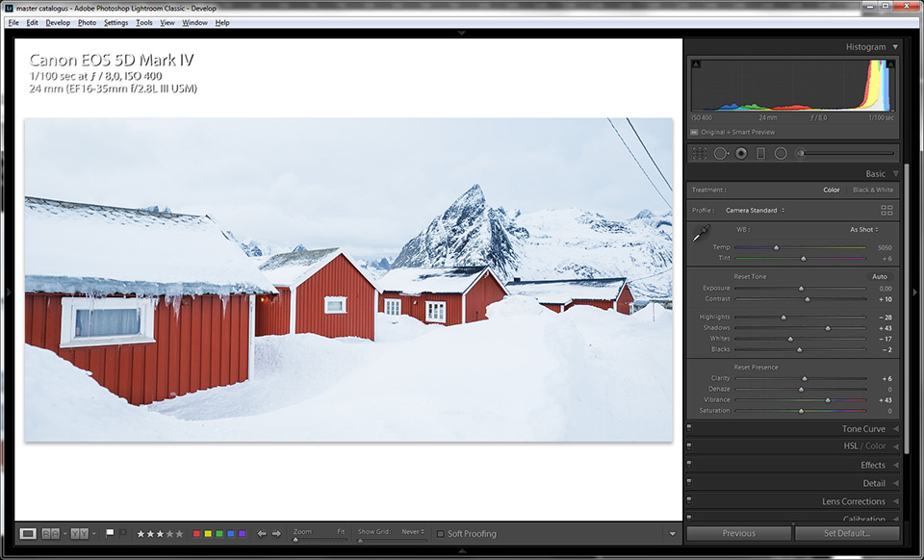This screenshot has height=560, width=924.
Task: Enable the Soft Proofing checkbox
Action: click(x=440, y=534)
